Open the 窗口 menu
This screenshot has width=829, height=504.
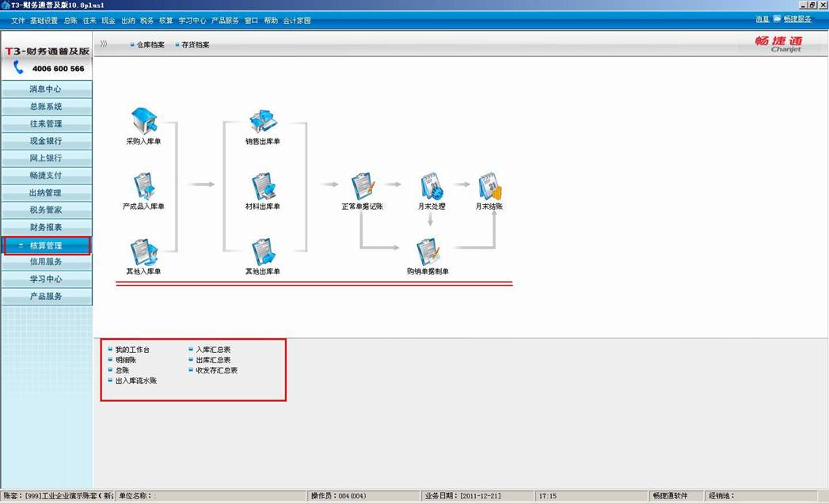[251, 21]
